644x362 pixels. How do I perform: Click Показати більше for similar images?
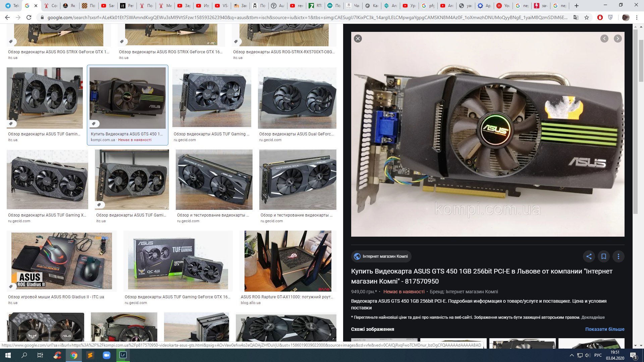click(605, 329)
